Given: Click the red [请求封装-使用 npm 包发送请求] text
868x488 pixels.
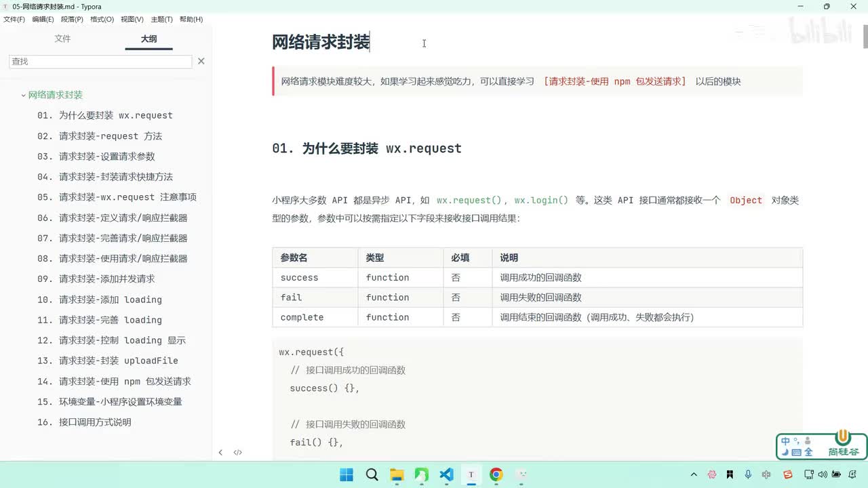Looking at the screenshot, I should 615,81.
